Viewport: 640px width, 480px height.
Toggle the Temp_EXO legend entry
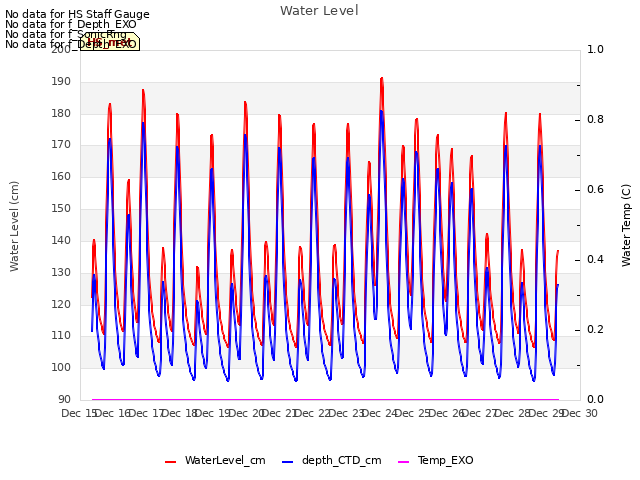(436, 460)
